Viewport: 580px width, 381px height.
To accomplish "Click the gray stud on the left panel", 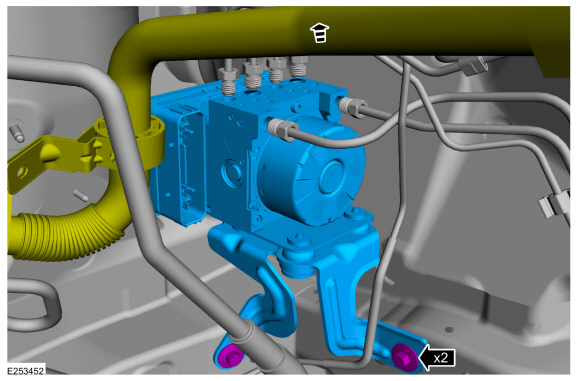I will click(x=17, y=133).
